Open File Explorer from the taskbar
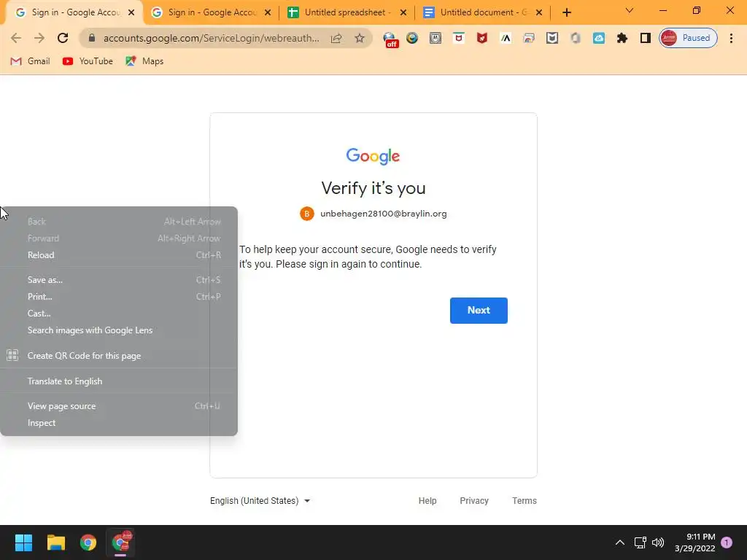747x560 pixels. point(55,542)
